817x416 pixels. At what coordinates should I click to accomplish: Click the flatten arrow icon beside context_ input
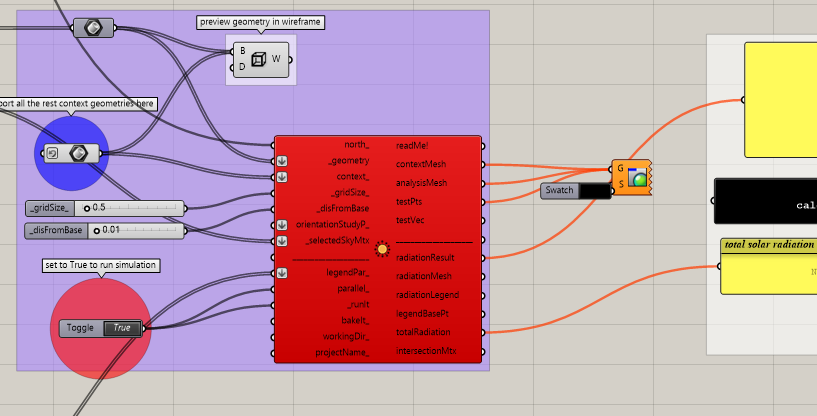282,176
